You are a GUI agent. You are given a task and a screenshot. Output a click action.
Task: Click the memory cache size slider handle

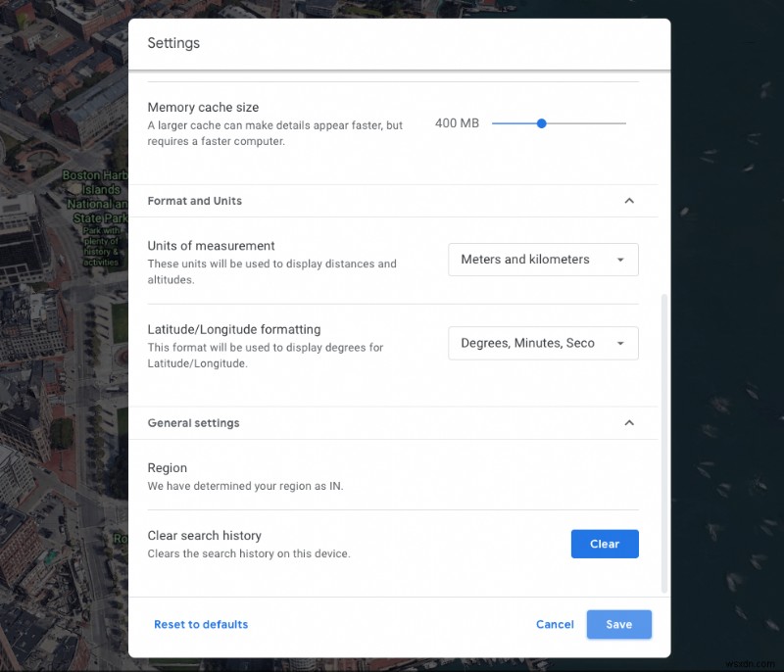[542, 123]
